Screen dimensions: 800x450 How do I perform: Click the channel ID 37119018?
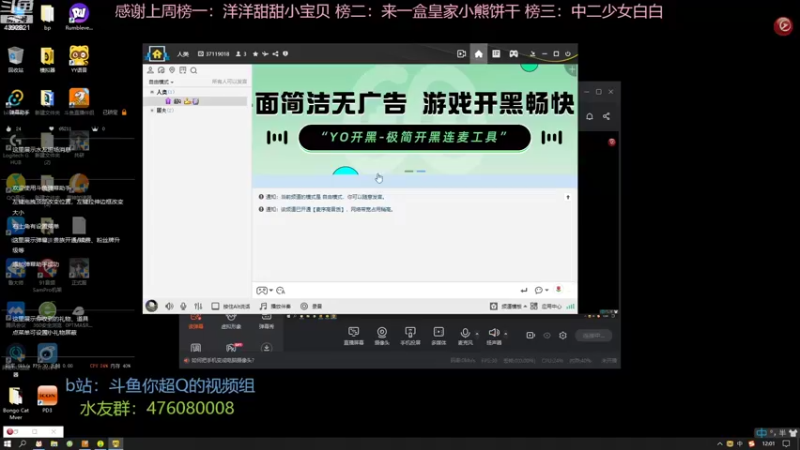214,54
